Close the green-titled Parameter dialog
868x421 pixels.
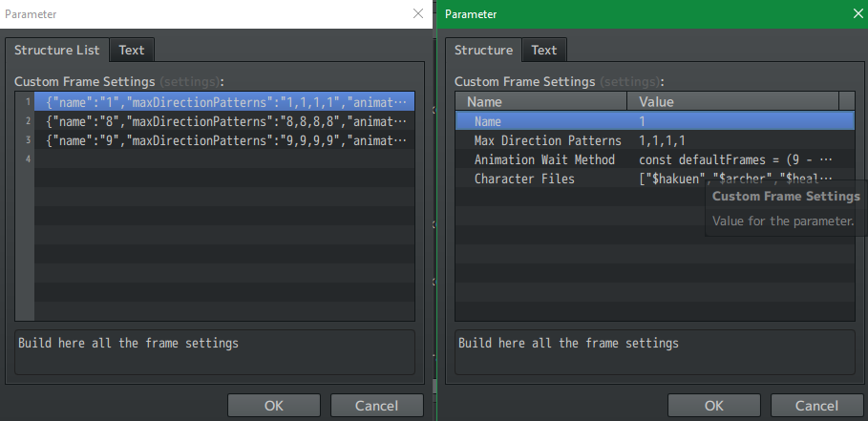(857, 14)
